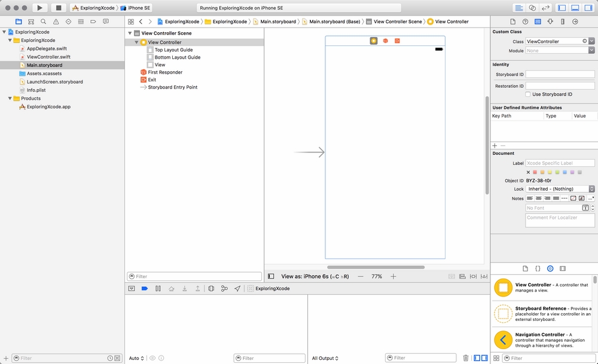This screenshot has height=364, width=598.
Task: Open the Connections inspector
Action: [575, 22]
